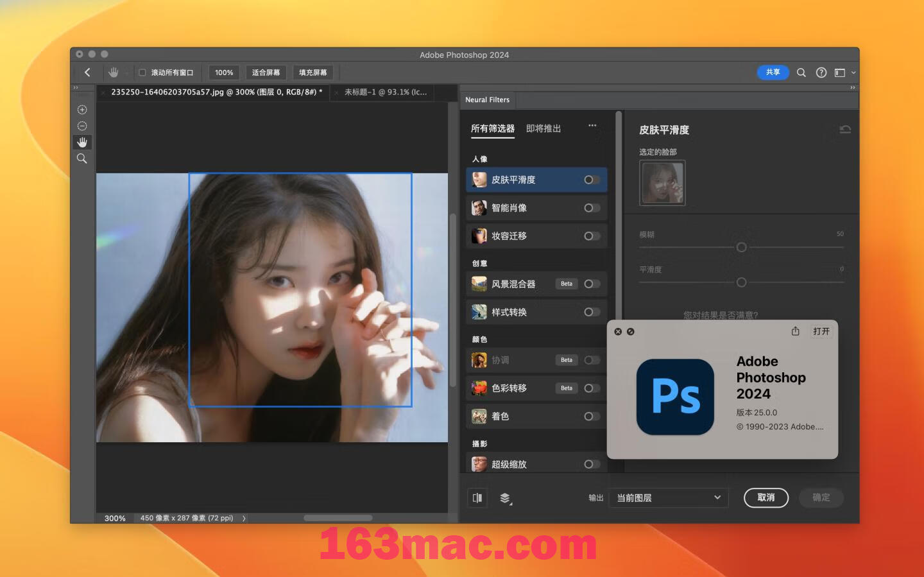
Task: Open the 输出 当前图层 dropdown
Action: (669, 498)
